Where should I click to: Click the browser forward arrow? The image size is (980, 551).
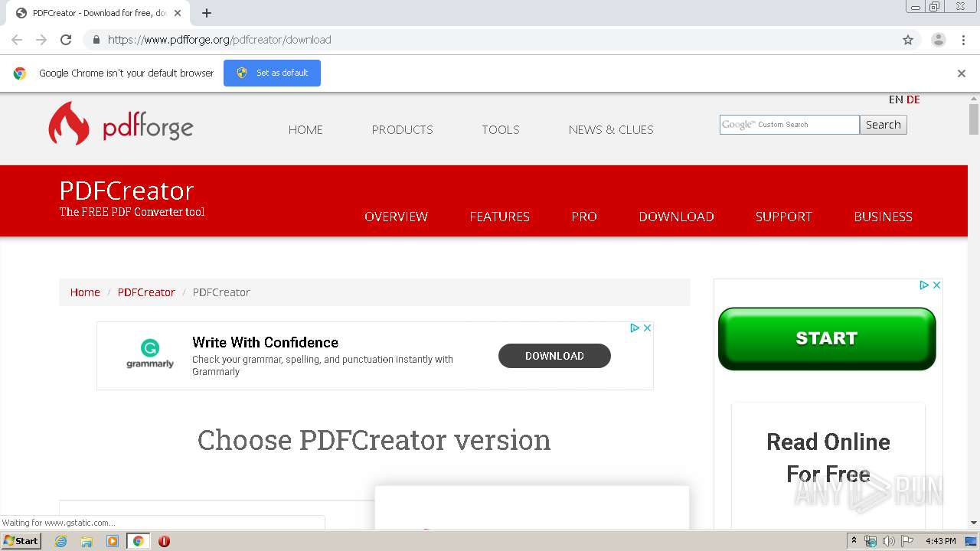(41, 40)
